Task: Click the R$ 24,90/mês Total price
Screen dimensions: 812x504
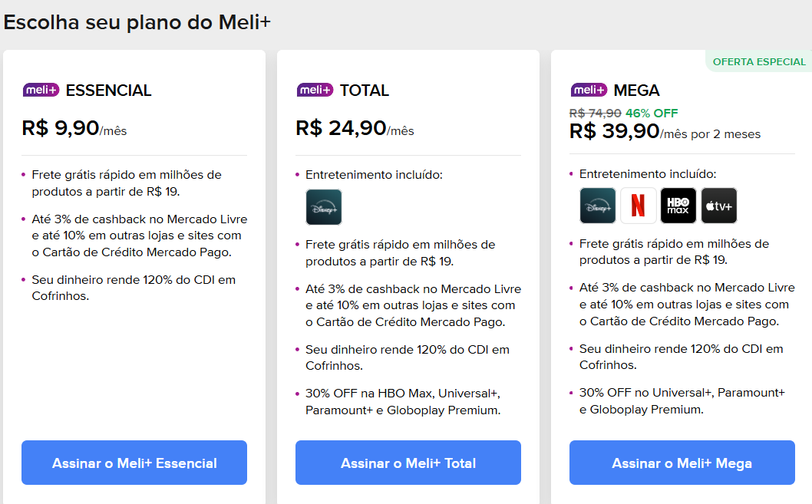Action: coord(354,128)
